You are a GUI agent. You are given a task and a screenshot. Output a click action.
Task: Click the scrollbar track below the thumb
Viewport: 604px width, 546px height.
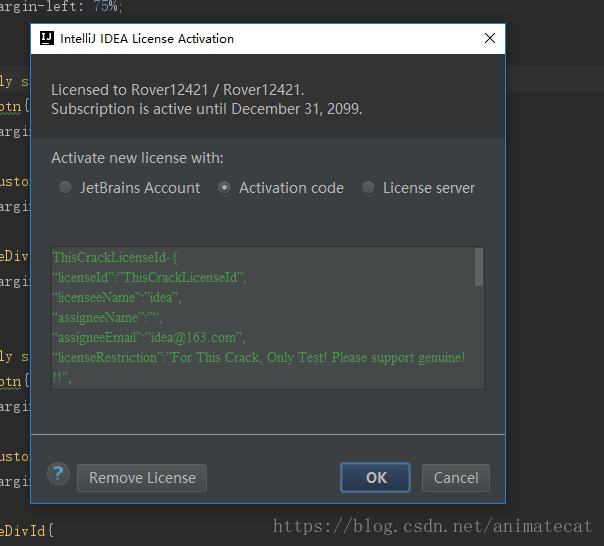(479, 340)
